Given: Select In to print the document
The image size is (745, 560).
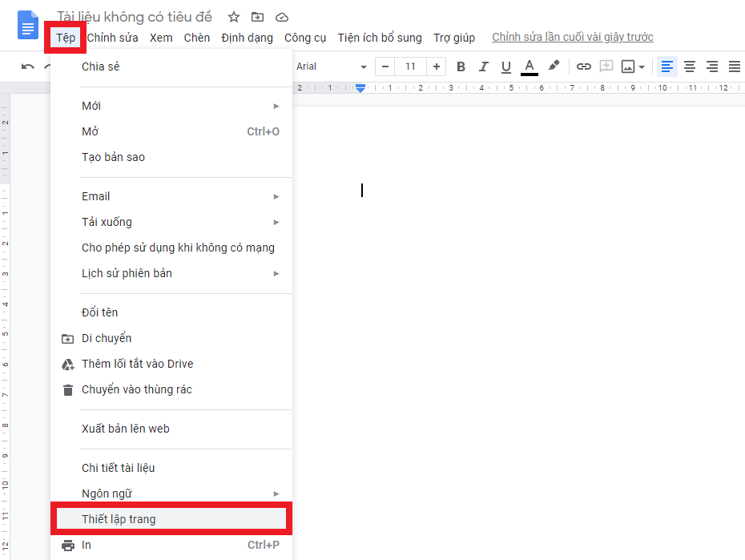Looking at the screenshot, I should [x=171, y=546].
